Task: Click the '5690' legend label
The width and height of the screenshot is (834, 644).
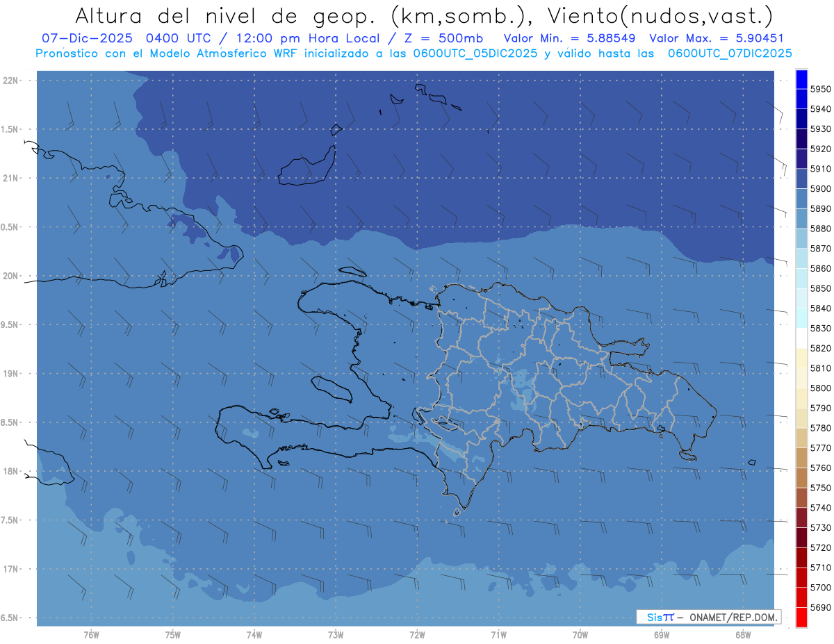Action: 820,607
